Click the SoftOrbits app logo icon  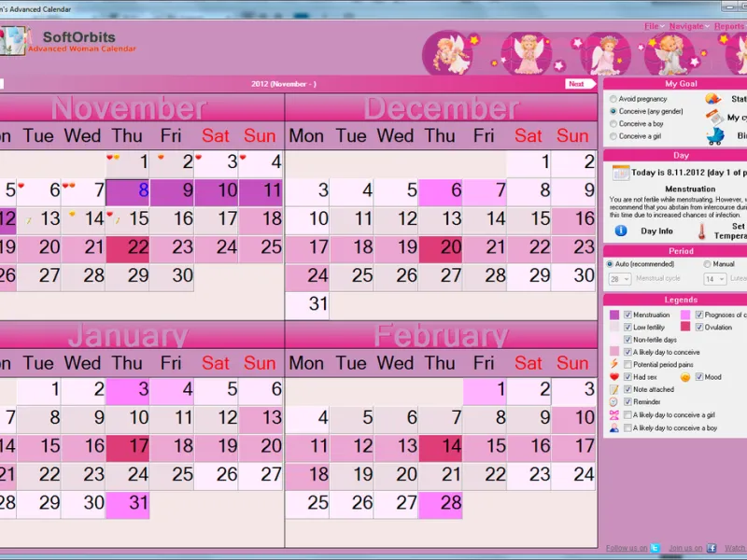pos(15,41)
